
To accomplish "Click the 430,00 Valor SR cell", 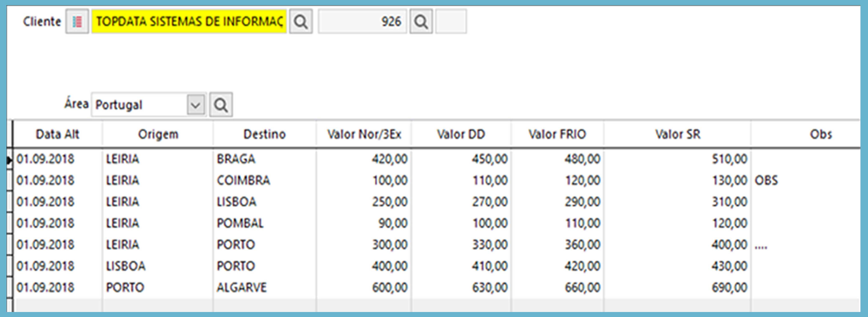I will click(x=678, y=266).
